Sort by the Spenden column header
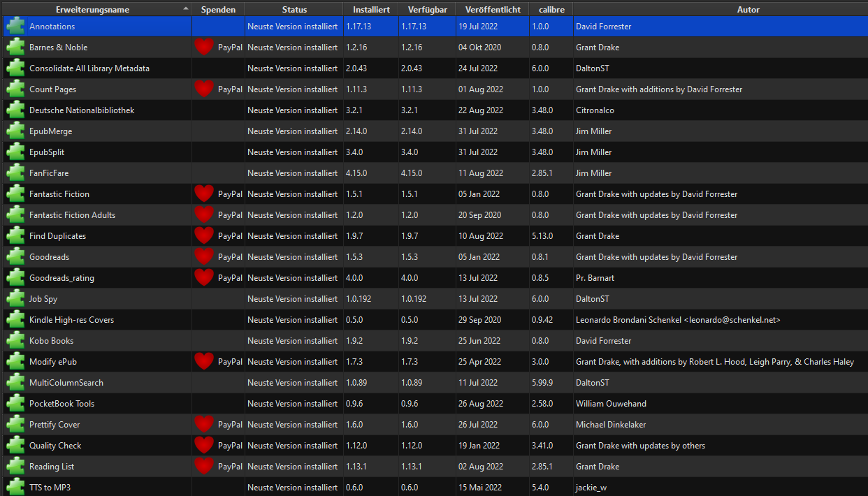 (x=218, y=10)
